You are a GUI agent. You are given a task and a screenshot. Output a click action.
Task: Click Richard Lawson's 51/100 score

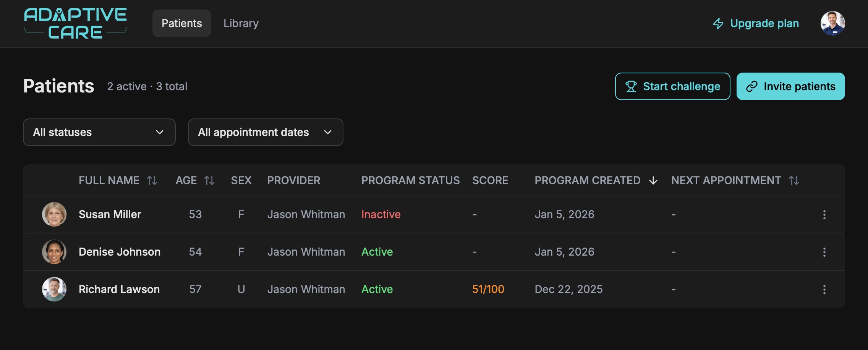coord(488,289)
